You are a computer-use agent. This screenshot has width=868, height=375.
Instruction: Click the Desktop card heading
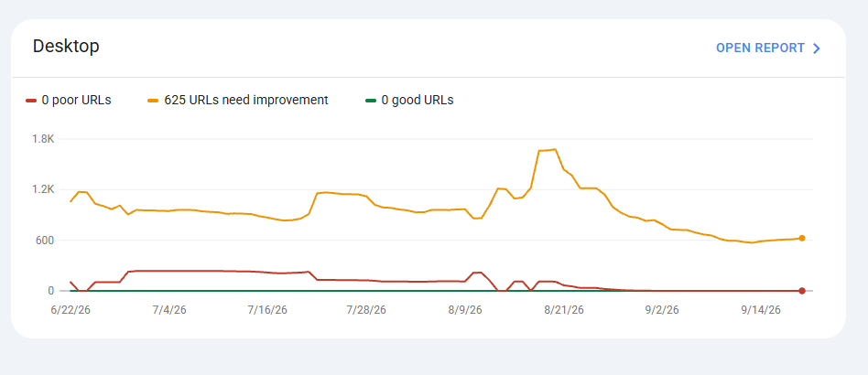coord(66,46)
